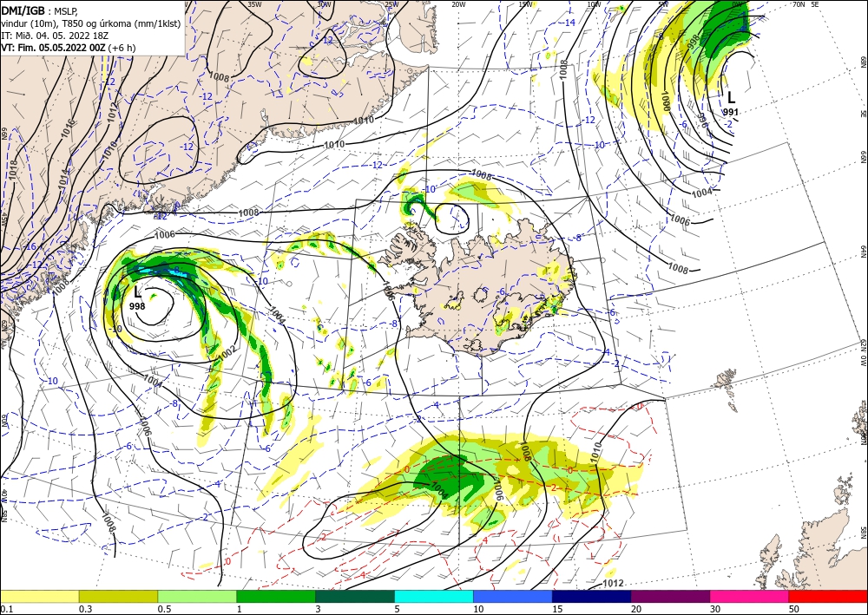
Task: Click the light green 0.5–1 legend swatch
Action: (197, 596)
